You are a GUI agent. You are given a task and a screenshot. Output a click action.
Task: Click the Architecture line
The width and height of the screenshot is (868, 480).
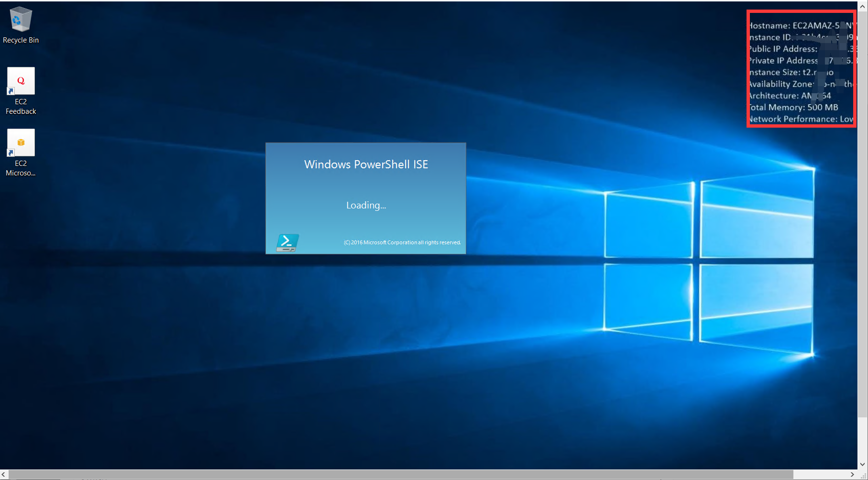tap(790, 96)
